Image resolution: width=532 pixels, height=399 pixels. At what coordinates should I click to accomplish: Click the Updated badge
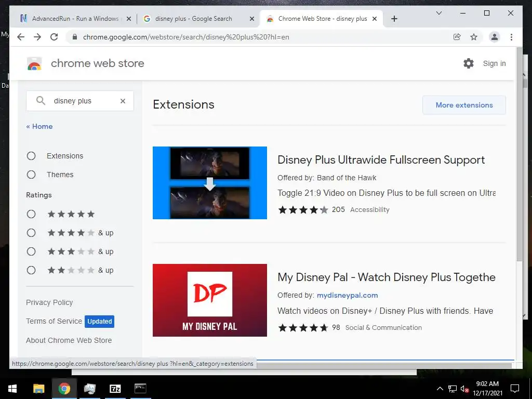(x=99, y=321)
